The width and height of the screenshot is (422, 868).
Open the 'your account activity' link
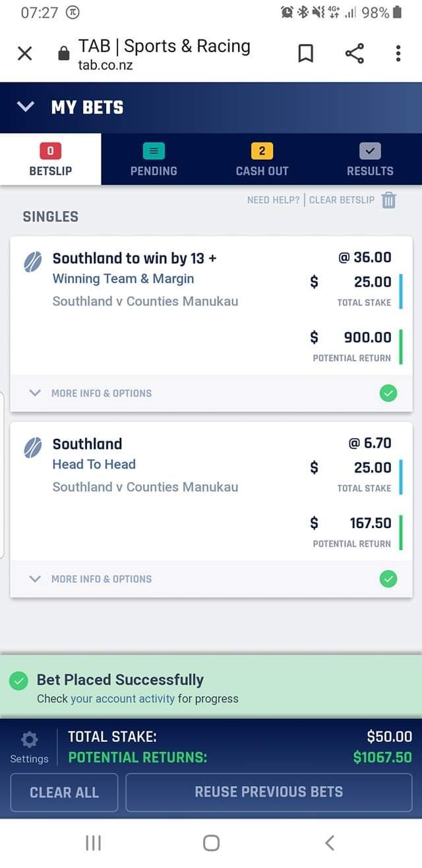click(x=123, y=698)
